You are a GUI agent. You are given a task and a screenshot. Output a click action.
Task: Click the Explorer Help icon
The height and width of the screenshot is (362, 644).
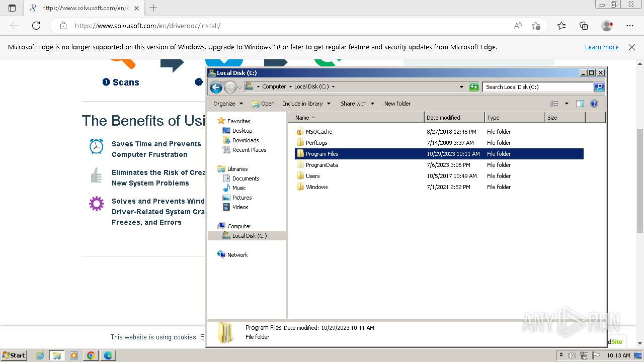[x=594, y=104]
